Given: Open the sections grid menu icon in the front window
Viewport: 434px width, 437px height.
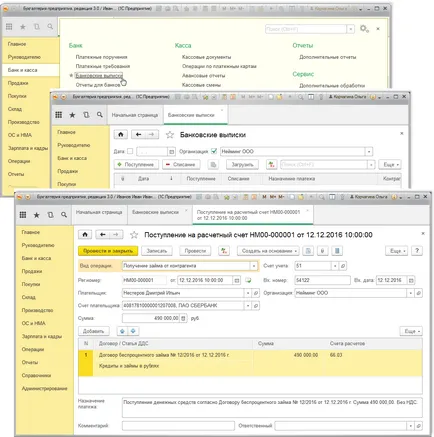Looking at the screenshot, I should 23,215.
